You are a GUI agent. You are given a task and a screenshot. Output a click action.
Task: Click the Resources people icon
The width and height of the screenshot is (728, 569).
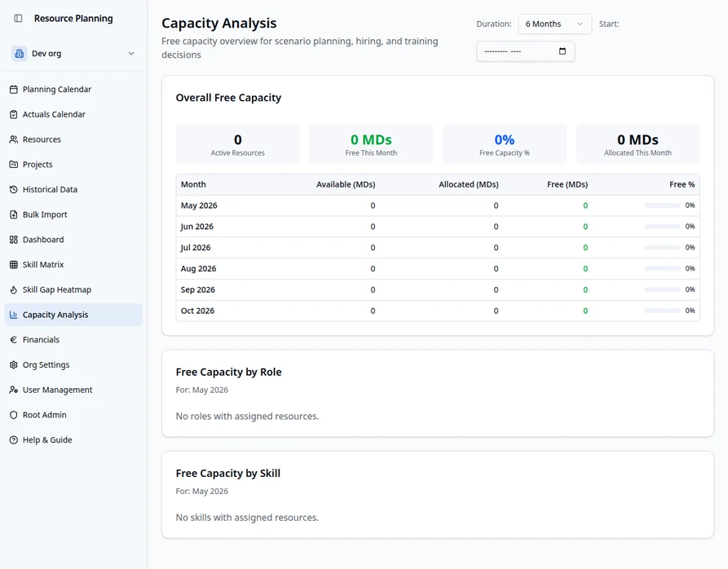[x=14, y=139]
